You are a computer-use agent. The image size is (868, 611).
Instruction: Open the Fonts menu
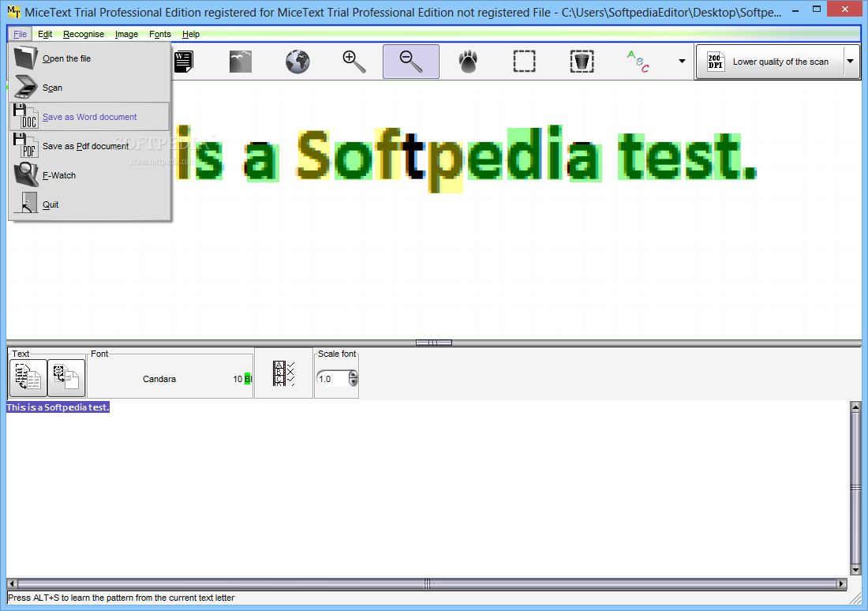[x=160, y=35]
